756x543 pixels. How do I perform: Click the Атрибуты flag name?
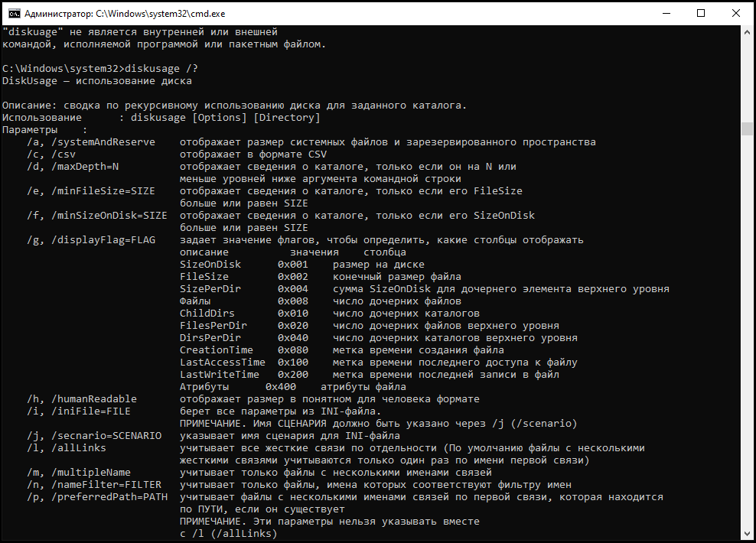[204, 386]
